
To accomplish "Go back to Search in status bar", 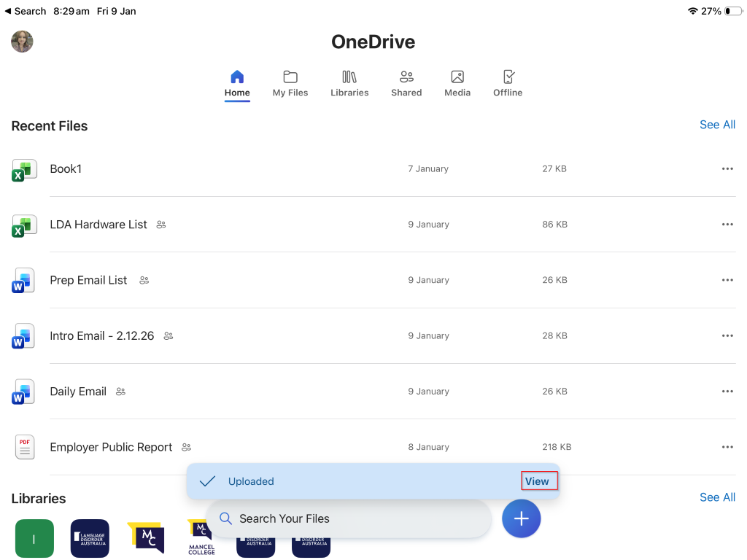I will point(26,11).
